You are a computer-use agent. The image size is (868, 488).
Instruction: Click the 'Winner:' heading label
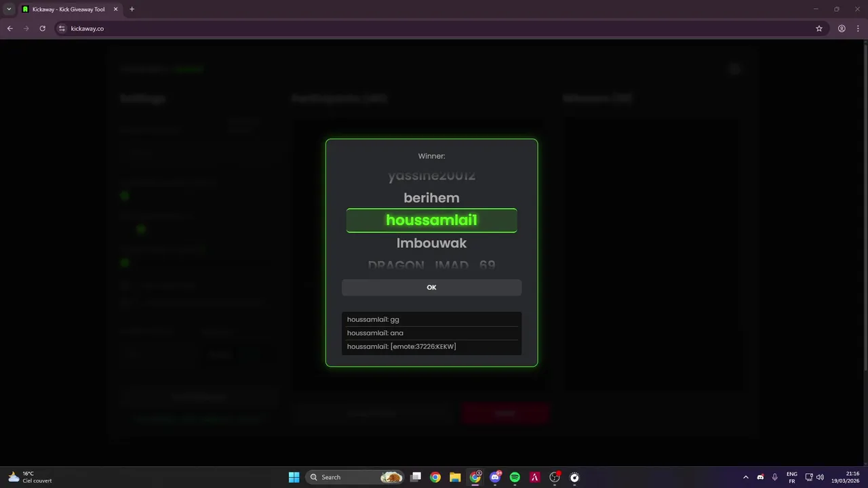(431, 156)
